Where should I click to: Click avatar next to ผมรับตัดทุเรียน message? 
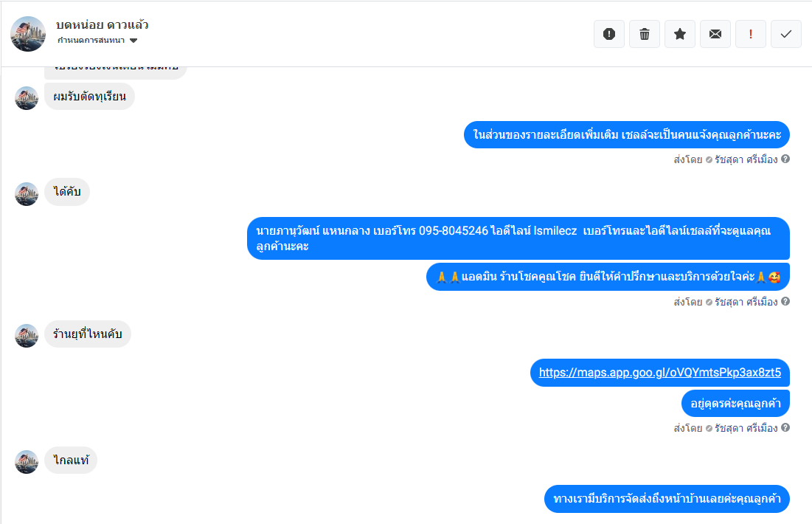[x=27, y=97]
